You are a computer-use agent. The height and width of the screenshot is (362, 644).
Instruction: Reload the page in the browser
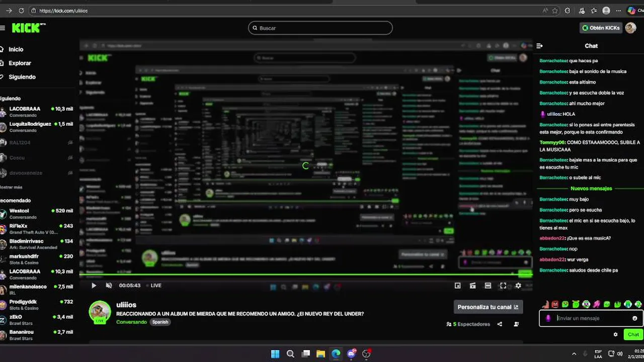click(x=21, y=11)
